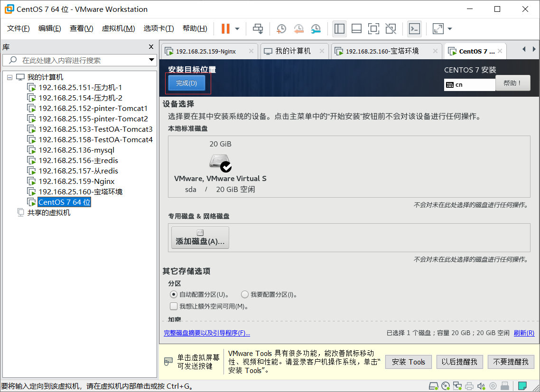Send Ctrl+Alt+Del to the virtual machine
Screen dimensions: 540x392
[258, 28]
